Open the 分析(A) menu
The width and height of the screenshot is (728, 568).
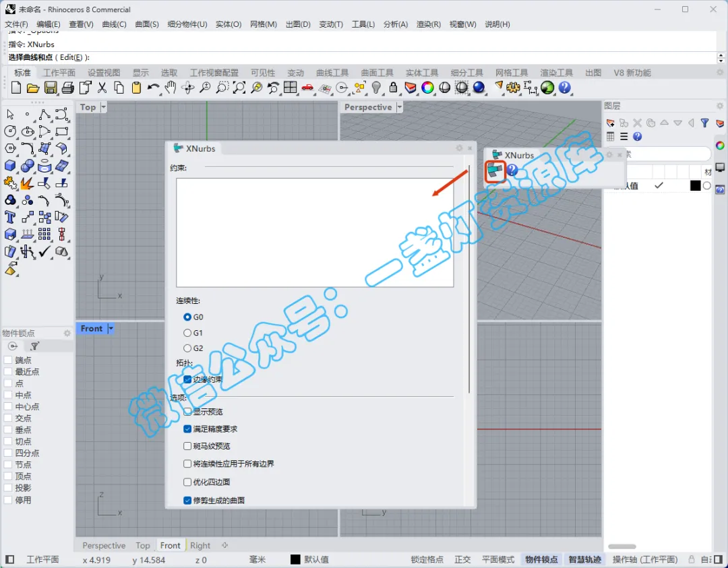[x=396, y=24]
